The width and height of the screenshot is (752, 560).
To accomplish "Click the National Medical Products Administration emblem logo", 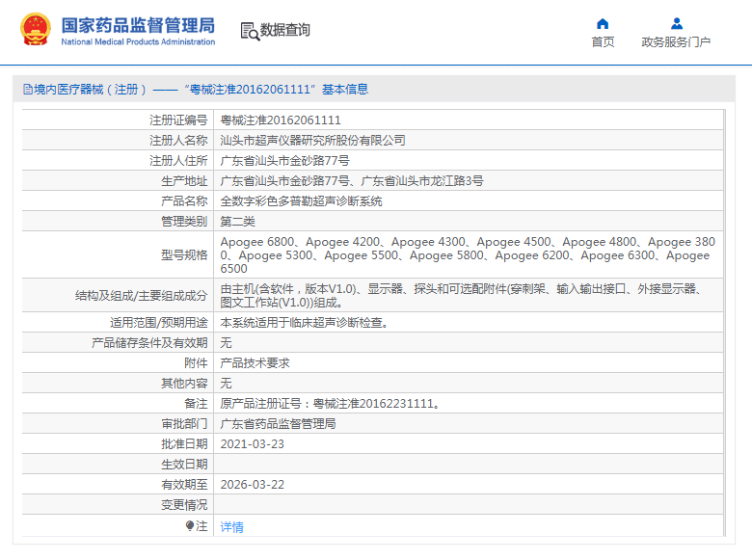I will point(35,30).
